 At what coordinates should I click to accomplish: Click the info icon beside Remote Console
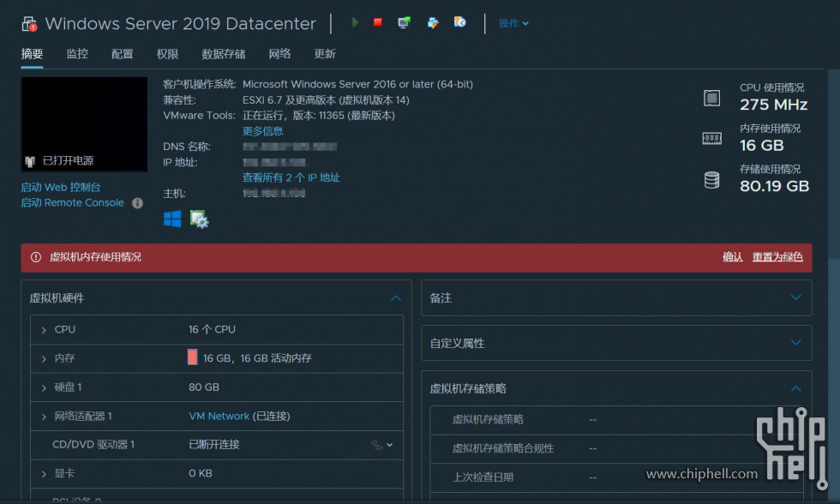pos(138,203)
